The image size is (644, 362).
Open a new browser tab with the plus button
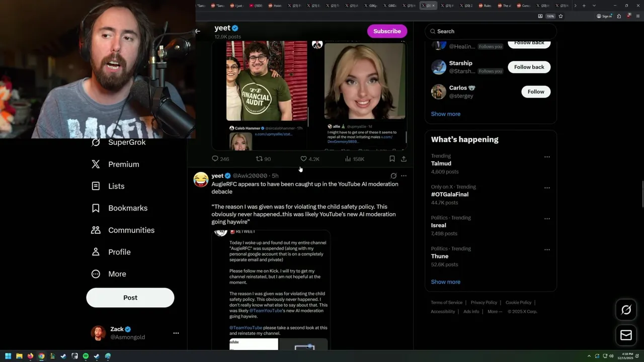coord(584,6)
